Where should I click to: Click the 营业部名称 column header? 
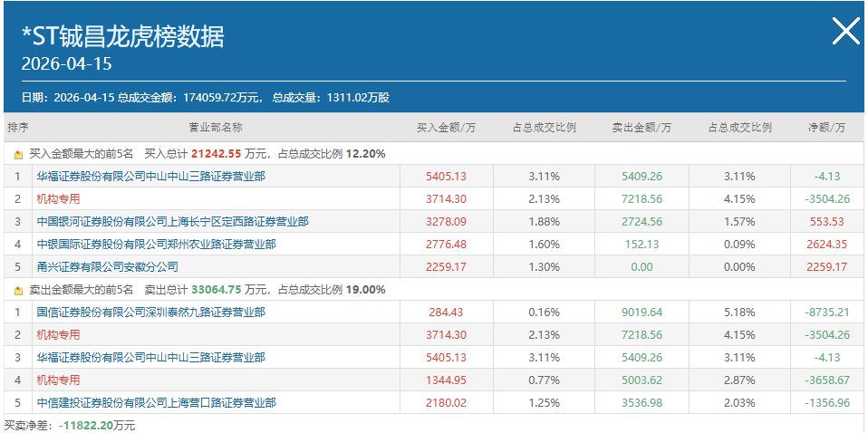pos(216,128)
